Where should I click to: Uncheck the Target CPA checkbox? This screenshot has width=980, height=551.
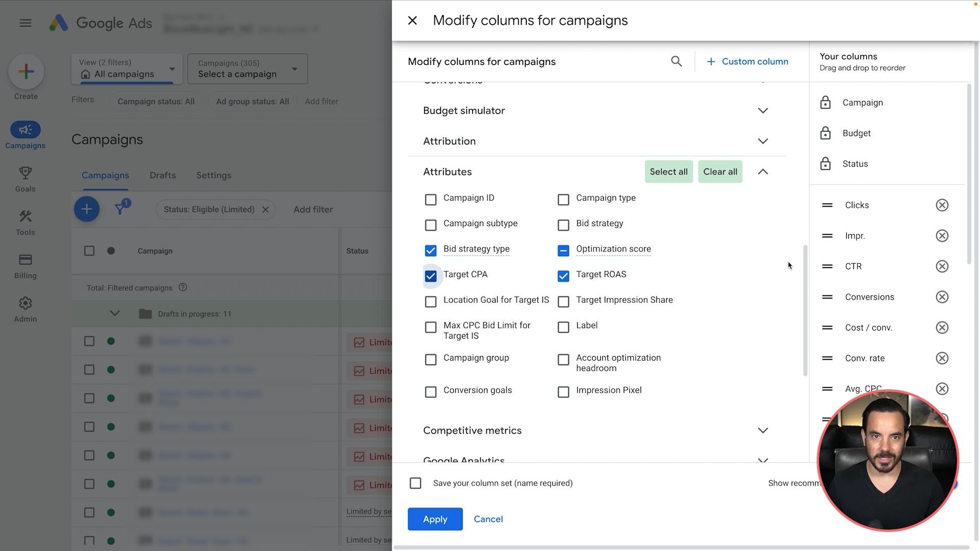(431, 276)
